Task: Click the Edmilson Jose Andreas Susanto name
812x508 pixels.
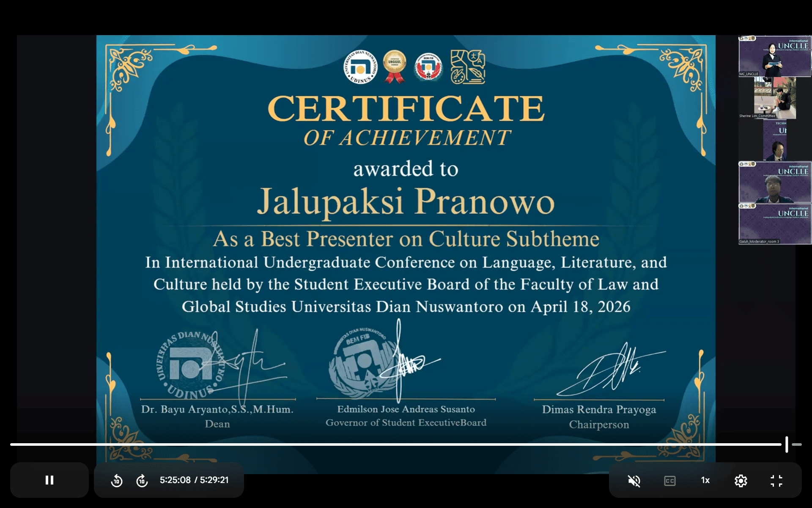Action: point(406,409)
